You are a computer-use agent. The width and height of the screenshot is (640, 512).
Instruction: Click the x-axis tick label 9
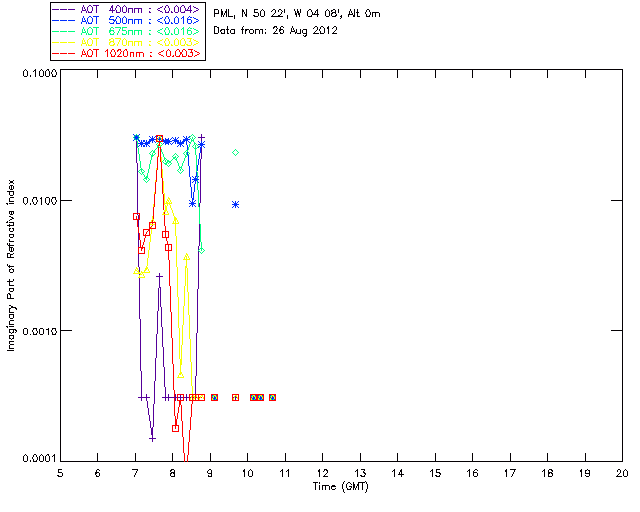(210, 473)
